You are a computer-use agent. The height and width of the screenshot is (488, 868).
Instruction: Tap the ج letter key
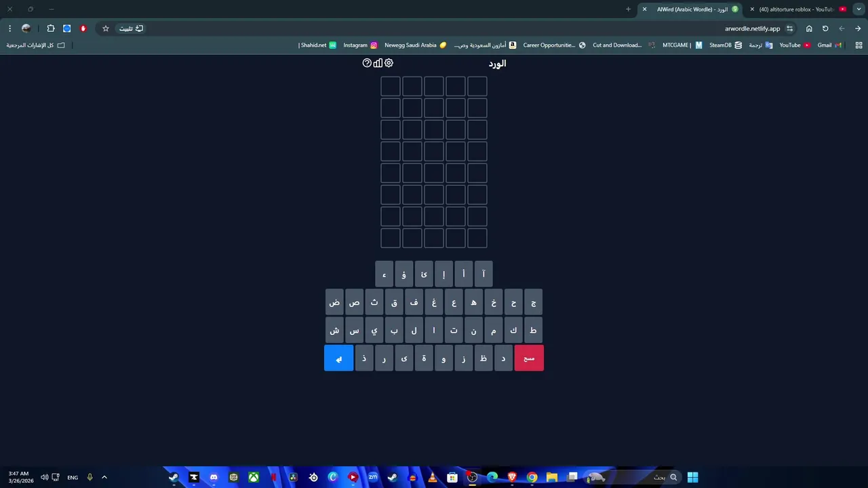(534, 302)
